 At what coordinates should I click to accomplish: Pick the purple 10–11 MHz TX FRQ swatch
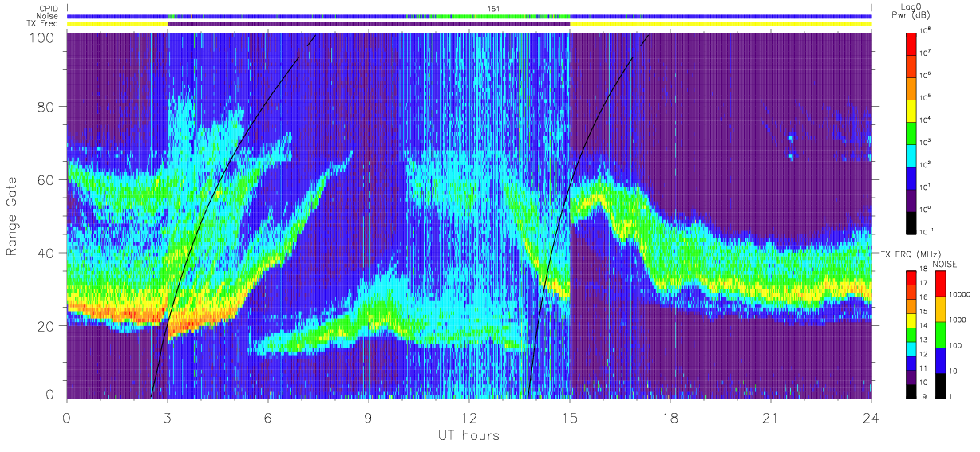(913, 375)
